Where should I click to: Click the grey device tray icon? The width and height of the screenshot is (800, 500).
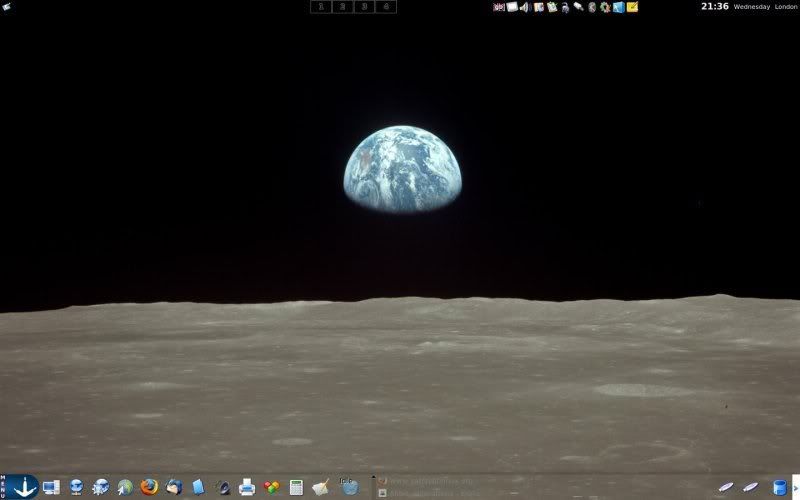(x=592, y=7)
